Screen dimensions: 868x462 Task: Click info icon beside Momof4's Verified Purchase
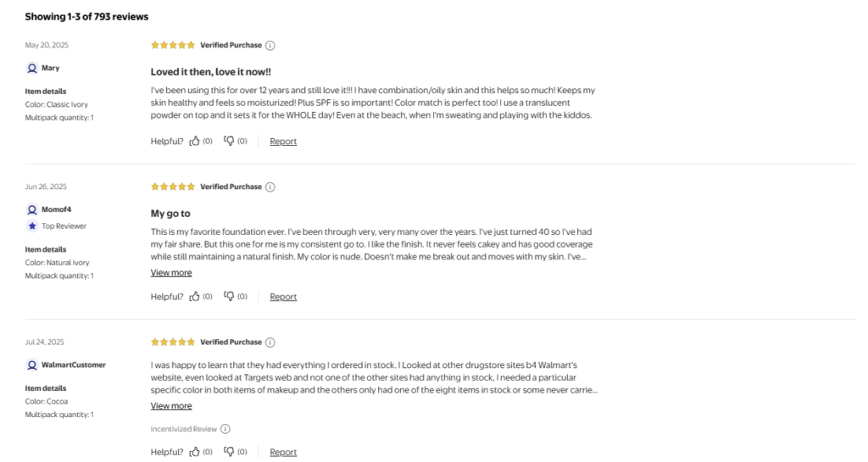[x=270, y=186]
